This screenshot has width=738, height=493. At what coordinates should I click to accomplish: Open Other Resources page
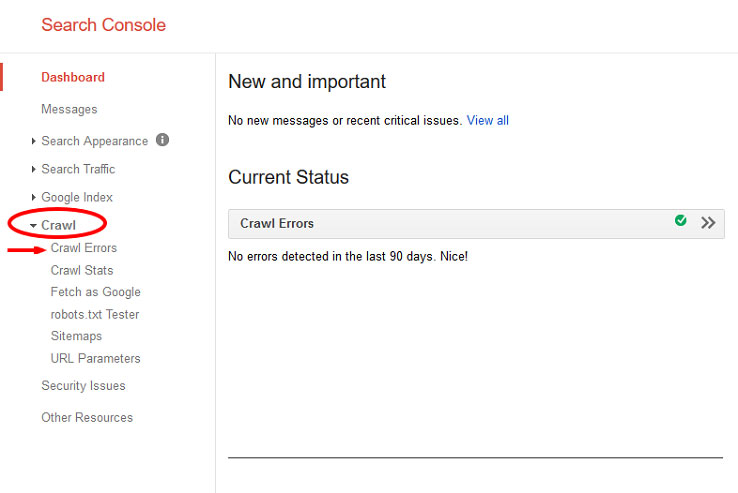[x=87, y=418]
